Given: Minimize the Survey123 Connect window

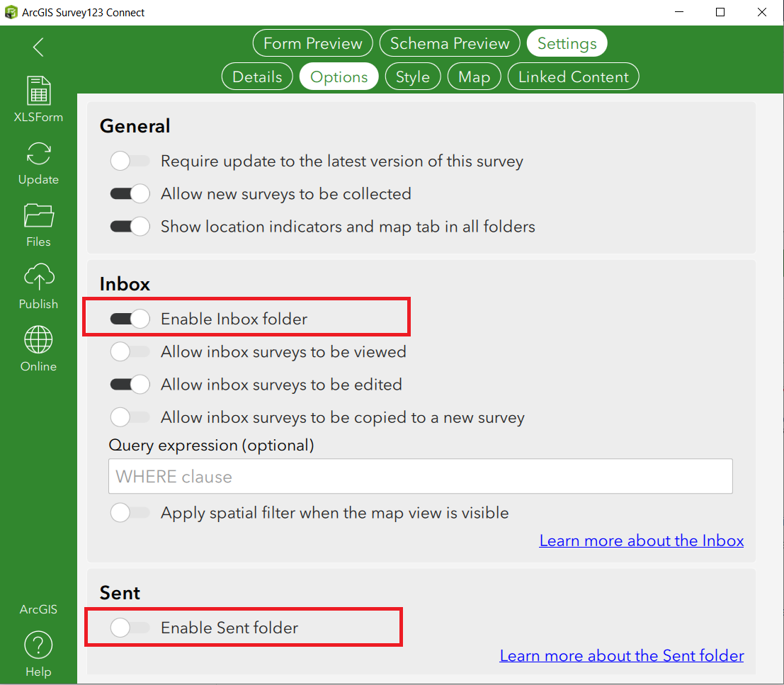Looking at the screenshot, I should (679, 12).
